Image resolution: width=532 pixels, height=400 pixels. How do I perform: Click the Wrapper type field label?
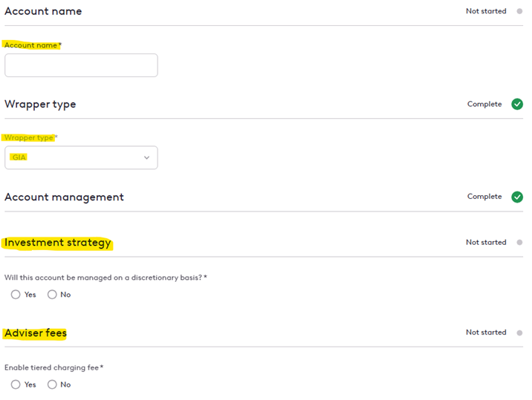[x=29, y=138]
